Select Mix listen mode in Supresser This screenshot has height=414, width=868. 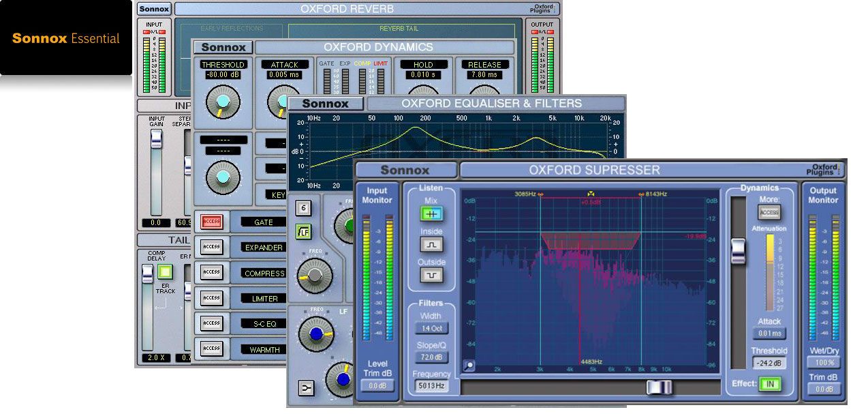tap(431, 213)
